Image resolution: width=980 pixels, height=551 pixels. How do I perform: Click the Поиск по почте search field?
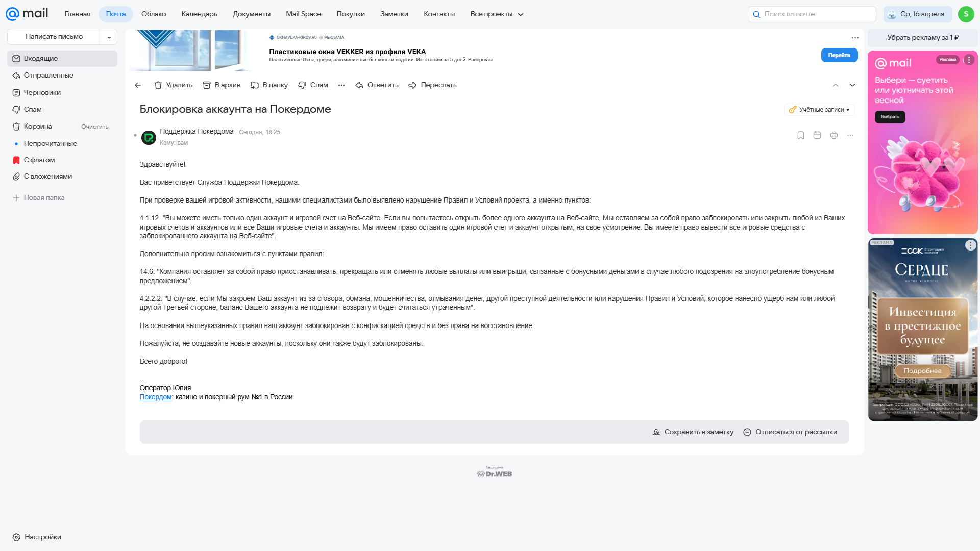pyautogui.click(x=812, y=14)
